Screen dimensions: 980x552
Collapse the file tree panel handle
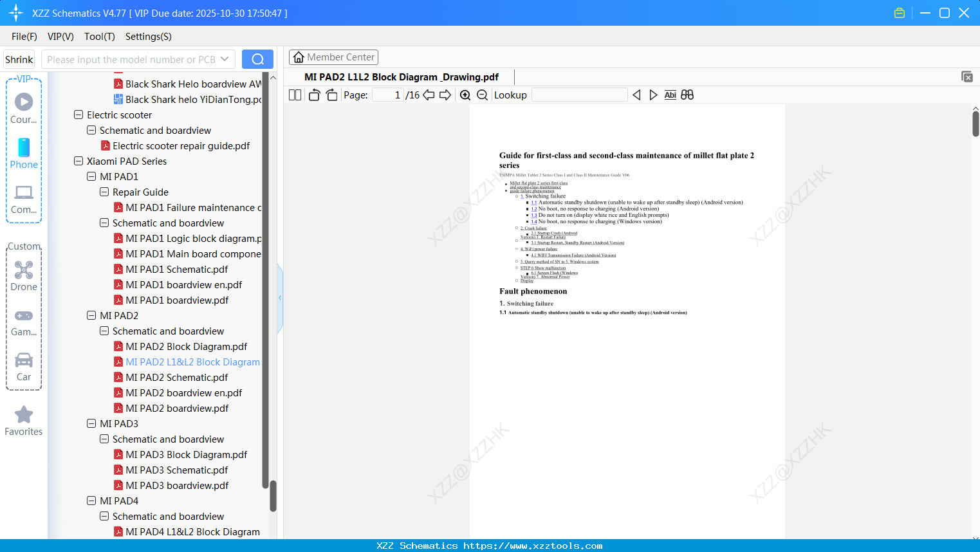[x=280, y=298]
